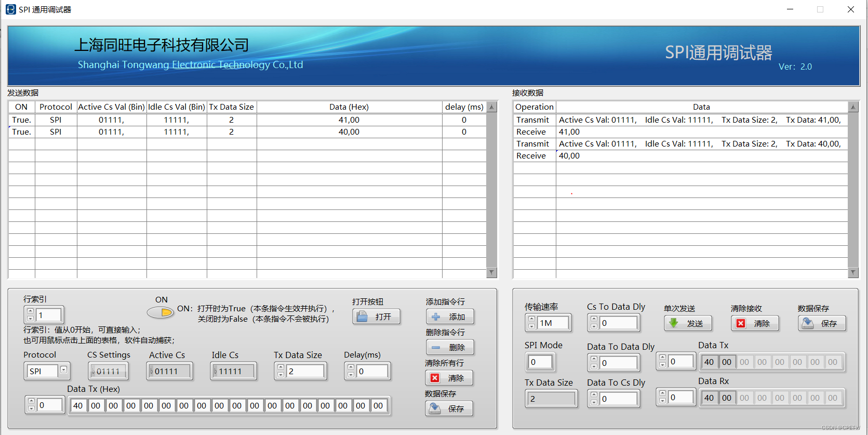The image size is (868, 435).
Task: Click the read-only Tx Data Size indicator
Action: (551, 399)
